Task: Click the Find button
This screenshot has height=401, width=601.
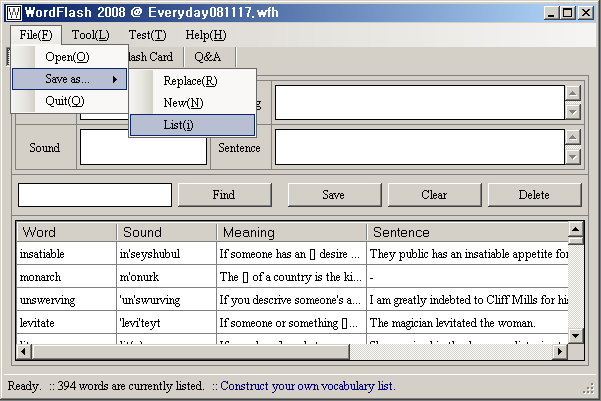Action: [225, 195]
